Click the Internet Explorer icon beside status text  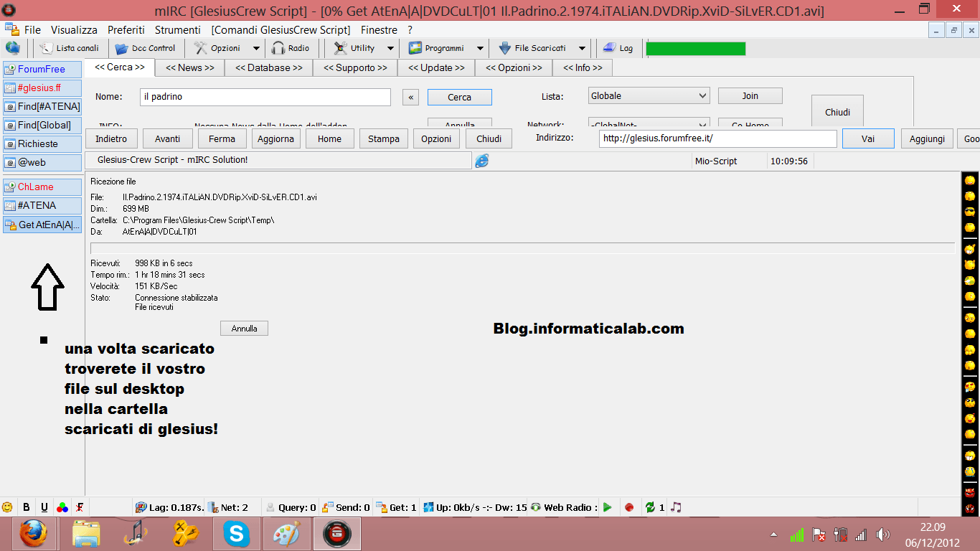[x=482, y=161]
